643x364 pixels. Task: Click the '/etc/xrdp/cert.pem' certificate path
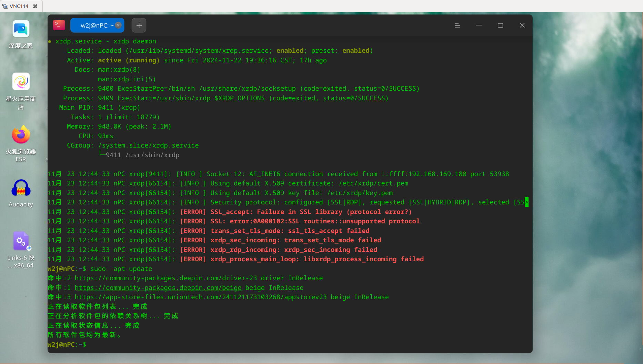[x=373, y=183]
